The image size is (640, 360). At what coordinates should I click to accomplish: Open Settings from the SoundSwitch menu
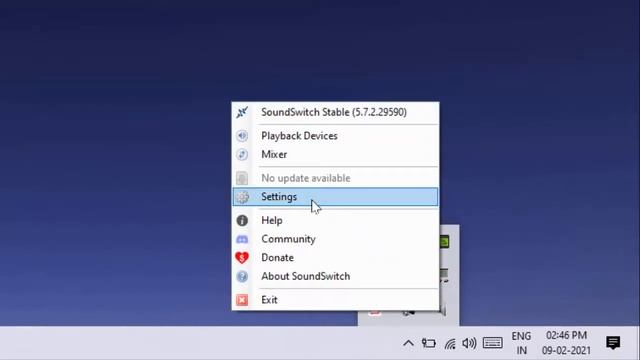coord(335,197)
